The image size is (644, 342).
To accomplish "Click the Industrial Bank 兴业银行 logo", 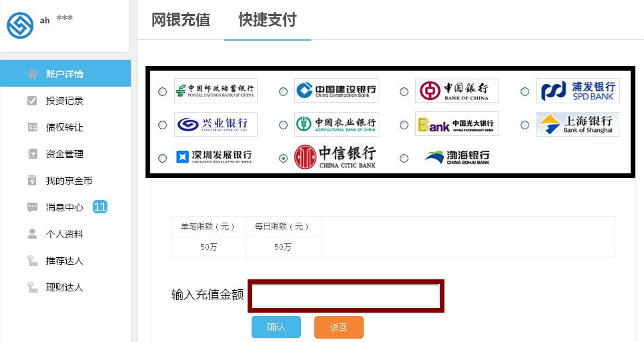I will point(216,124).
